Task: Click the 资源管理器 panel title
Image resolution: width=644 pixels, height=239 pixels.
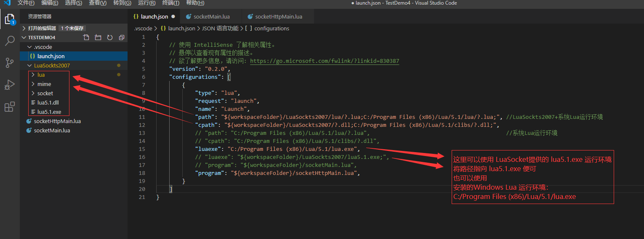Action: pyautogui.click(x=40, y=16)
